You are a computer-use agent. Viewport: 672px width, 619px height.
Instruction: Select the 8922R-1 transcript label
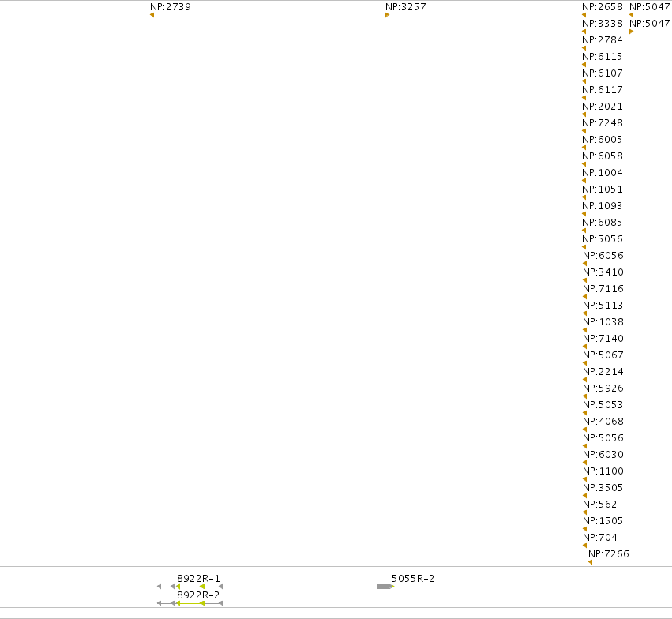coord(198,579)
